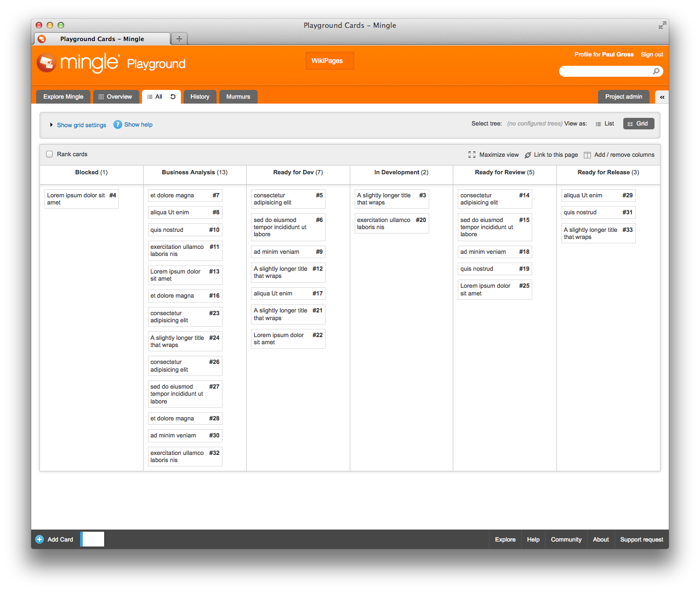
Task: Expand Show grid settings
Action: coord(81,125)
